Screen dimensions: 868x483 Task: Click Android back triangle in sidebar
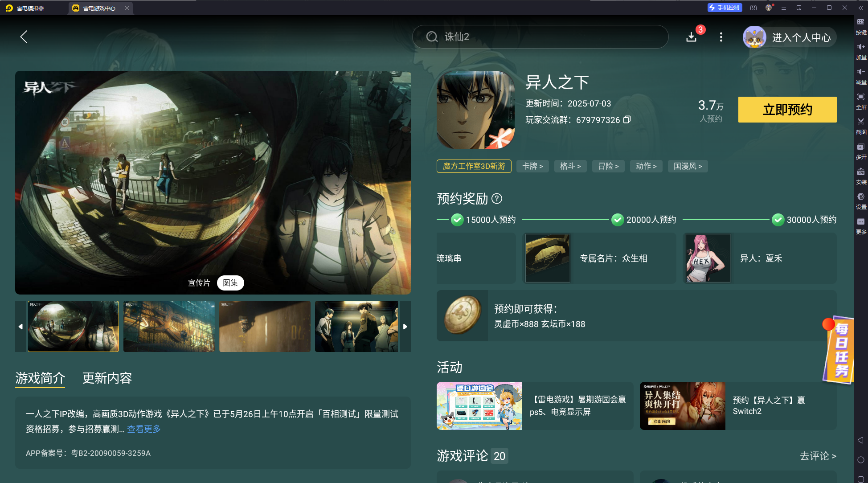tap(860, 440)
